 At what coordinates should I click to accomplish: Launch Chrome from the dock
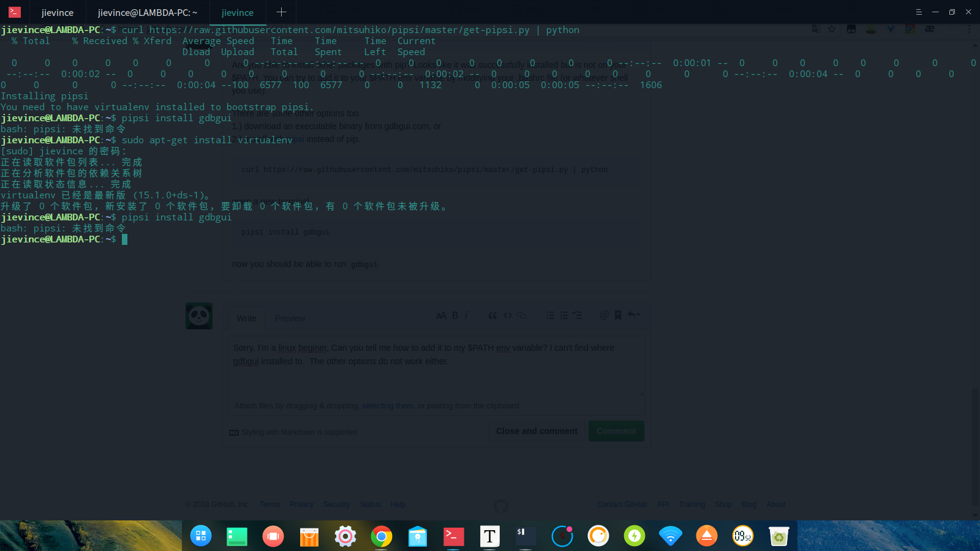[x=382, y=536]
